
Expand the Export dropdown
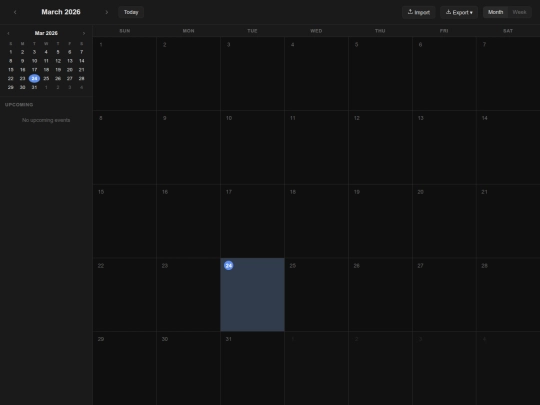[459, 12]
